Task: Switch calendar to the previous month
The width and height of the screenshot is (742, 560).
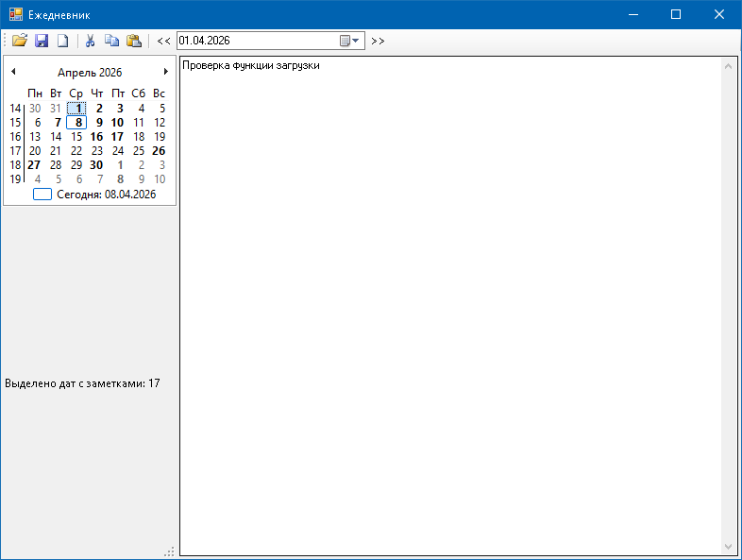Action: pos(13,72)
